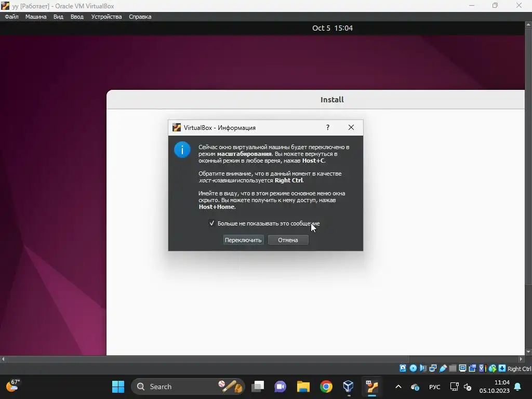This screenshot has width=532, height=399.
Task: Restore down the VirtualBox window
Action: pyautogui.click(x=495, y=5)
